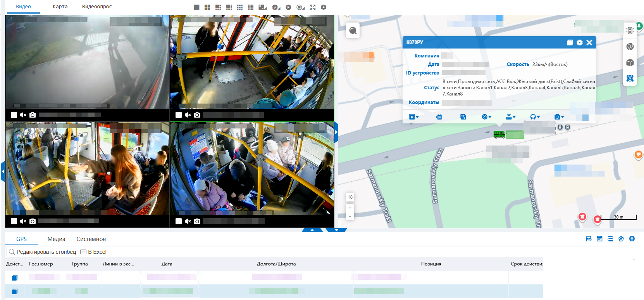
Task: Open the Медиа tab
Action: tap(56, 239)
